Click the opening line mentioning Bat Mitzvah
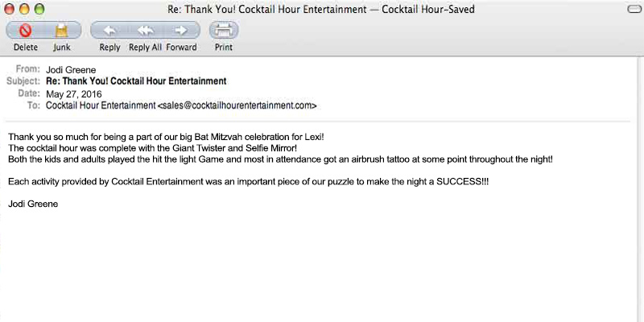Viewport: 644px width, 322px height. 166,137
